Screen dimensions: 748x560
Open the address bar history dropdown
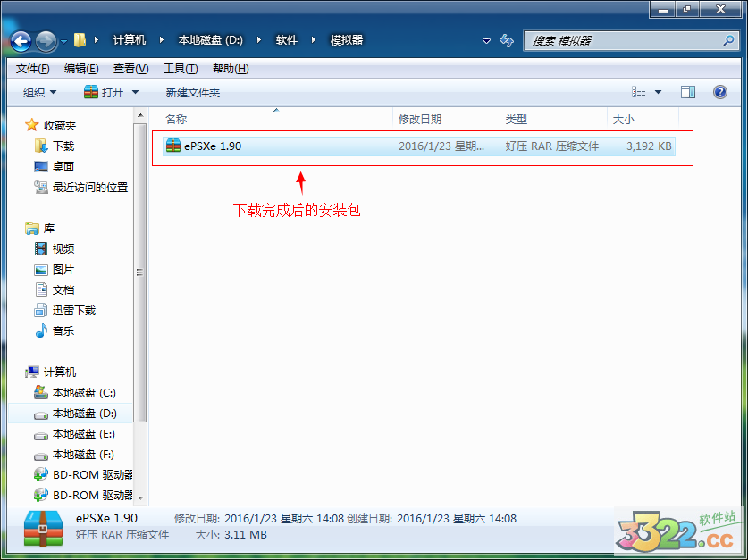[486, 41]
